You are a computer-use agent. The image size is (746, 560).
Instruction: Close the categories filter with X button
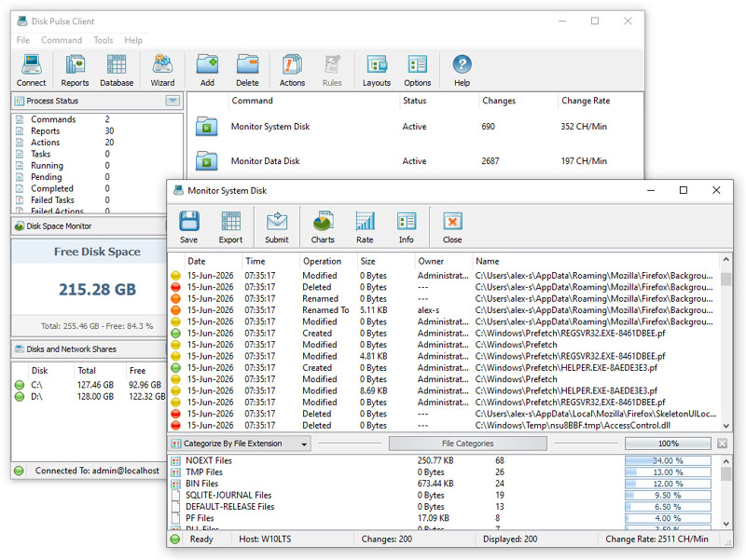pyautogui.click(x=722, y=444)
